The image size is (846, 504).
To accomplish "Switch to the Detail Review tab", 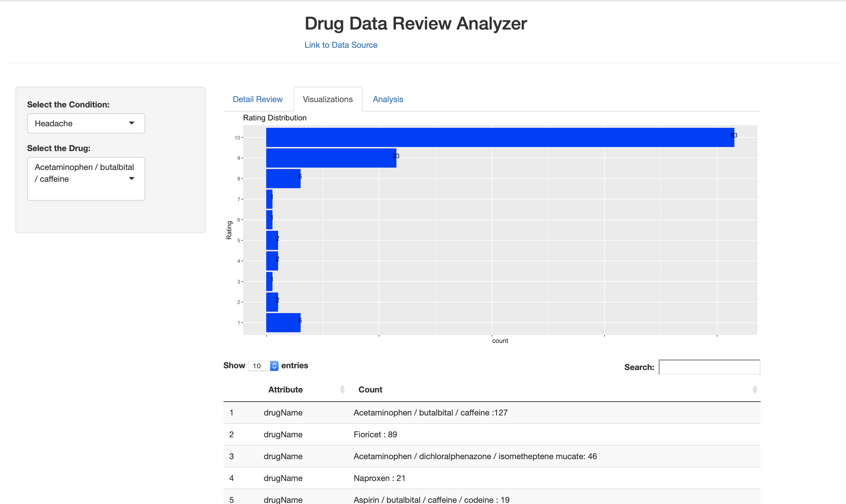I will [x=257, y=99].
